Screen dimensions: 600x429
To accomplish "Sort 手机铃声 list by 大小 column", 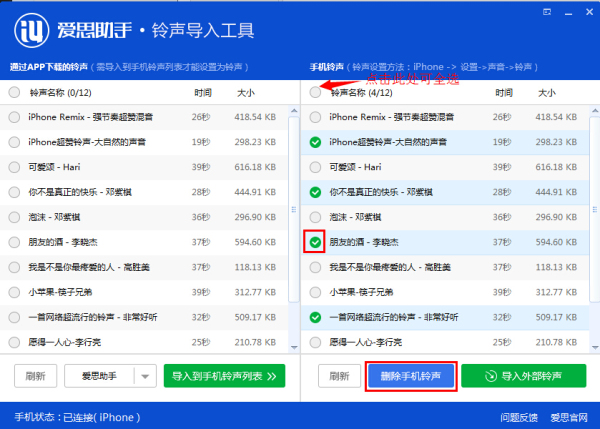I will coord(546,92).
